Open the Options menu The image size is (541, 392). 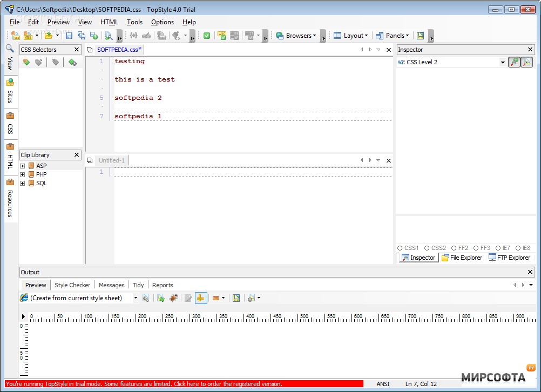163,22
